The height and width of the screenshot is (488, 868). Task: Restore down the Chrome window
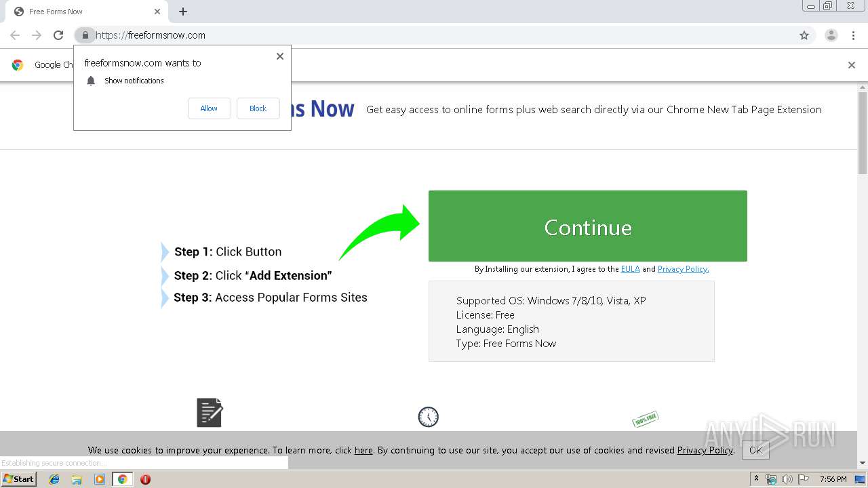point(829,5)
